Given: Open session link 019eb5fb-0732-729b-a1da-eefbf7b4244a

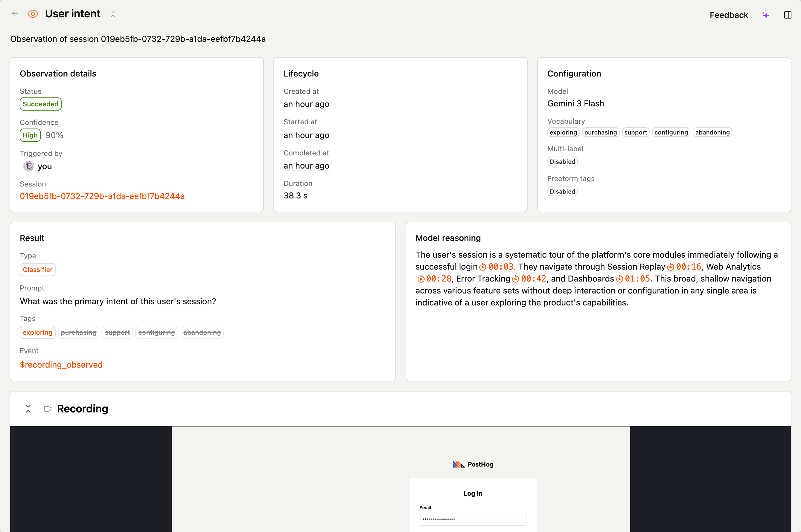Looking at the screenshot, I should click(x=102, y=196).
